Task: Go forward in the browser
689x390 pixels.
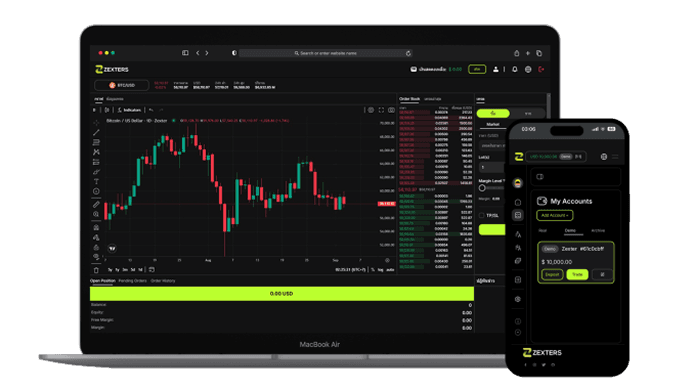Action: coord(207,53)
